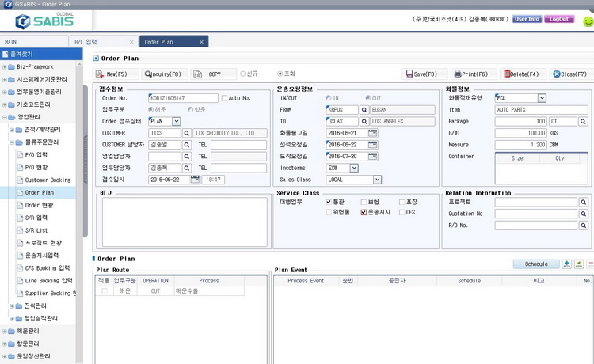This screenshot has width=594, height=364.
Task: Click the Schedule button
Action: pos(535,264)
